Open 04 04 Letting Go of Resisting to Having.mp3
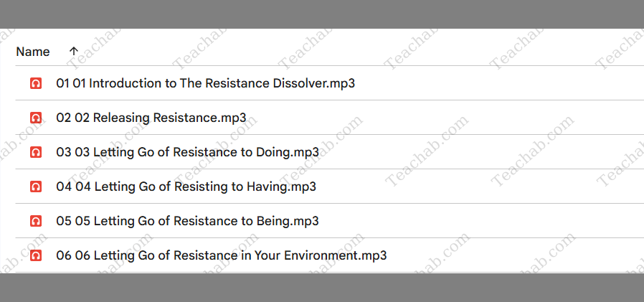The image size is (644, 302). coord(186,187)
